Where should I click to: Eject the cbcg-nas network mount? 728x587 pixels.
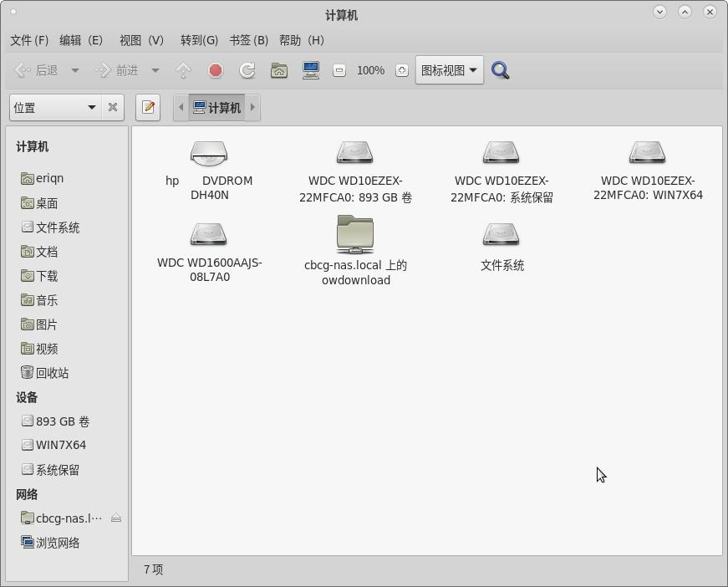click(x=117, y=518)
